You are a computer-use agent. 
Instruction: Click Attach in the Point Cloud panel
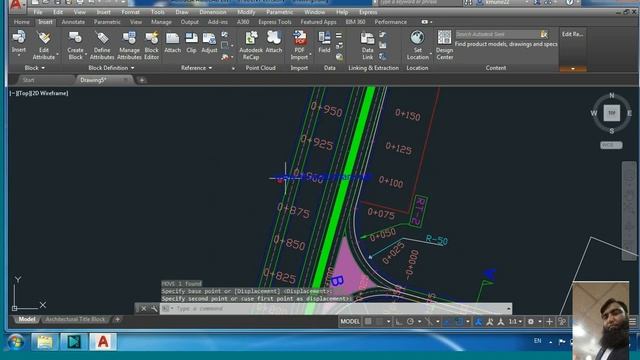tap(273, 42)
